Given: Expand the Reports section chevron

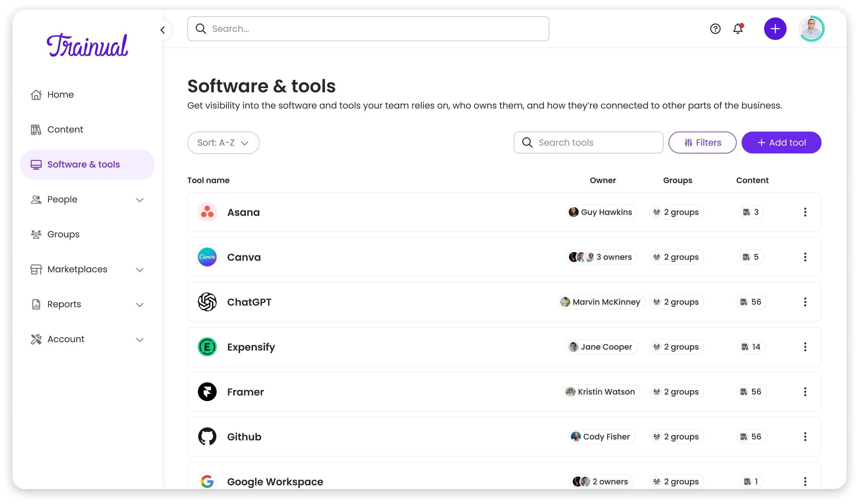Looking at the screenshot, I should [140, 305].
